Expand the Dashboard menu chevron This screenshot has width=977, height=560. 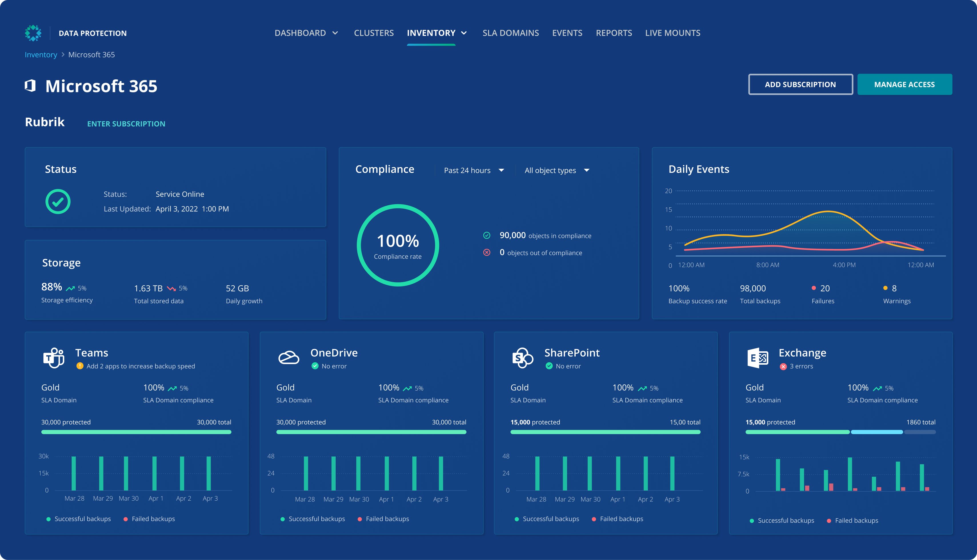[335, 33]
